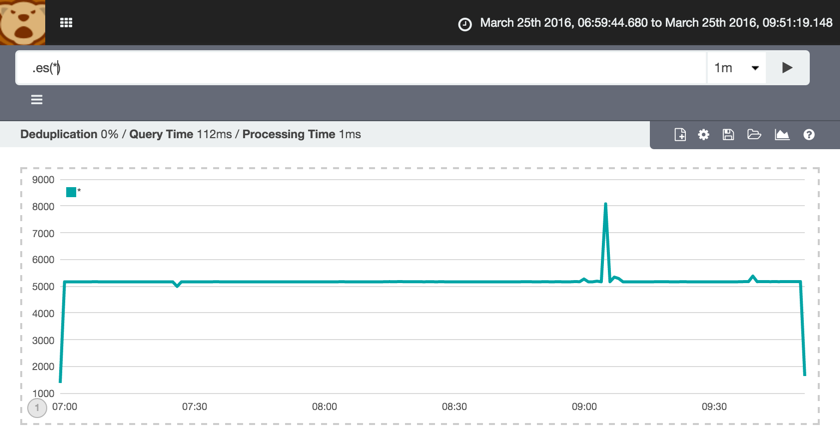
Task: Click into the .es(*) expression input
Action: pyautogui.click(x=360, y=68)
